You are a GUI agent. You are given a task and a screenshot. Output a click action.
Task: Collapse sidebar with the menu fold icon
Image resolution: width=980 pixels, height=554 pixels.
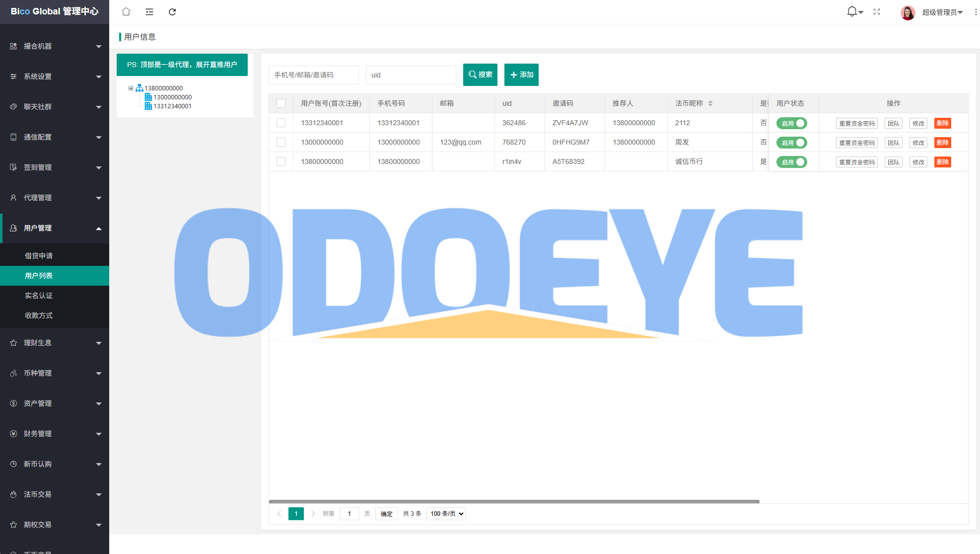[x=149, y=11]
